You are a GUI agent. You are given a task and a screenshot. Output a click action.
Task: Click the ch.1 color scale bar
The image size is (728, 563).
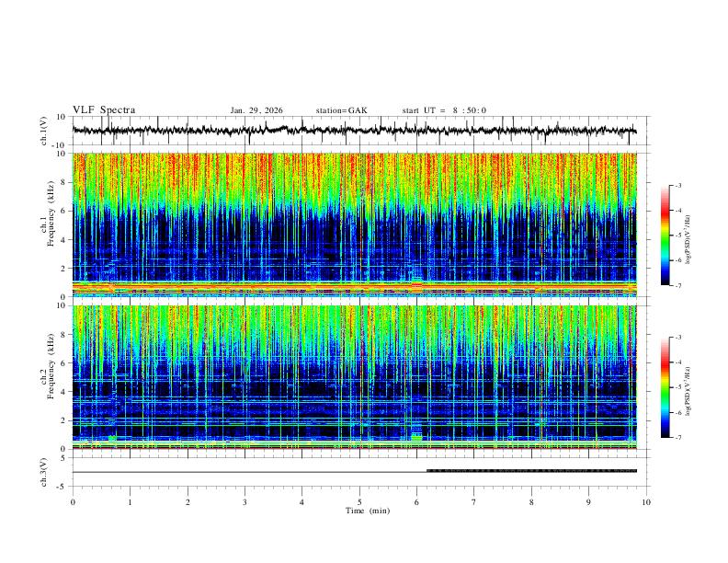point(665,236)
